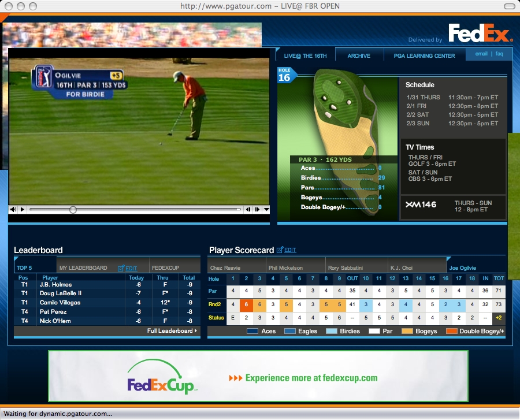Click the edit icon next to Player Scorecard

(280, 250)
